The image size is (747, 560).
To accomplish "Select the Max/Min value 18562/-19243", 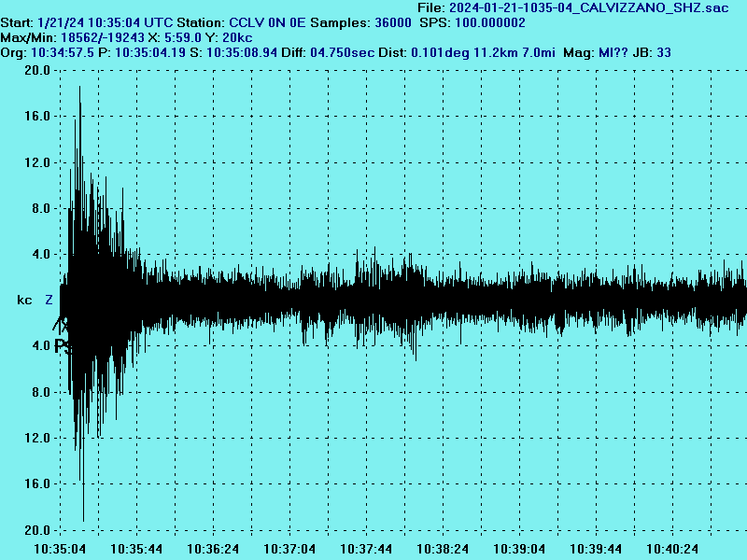I will (x=103, y=37).
